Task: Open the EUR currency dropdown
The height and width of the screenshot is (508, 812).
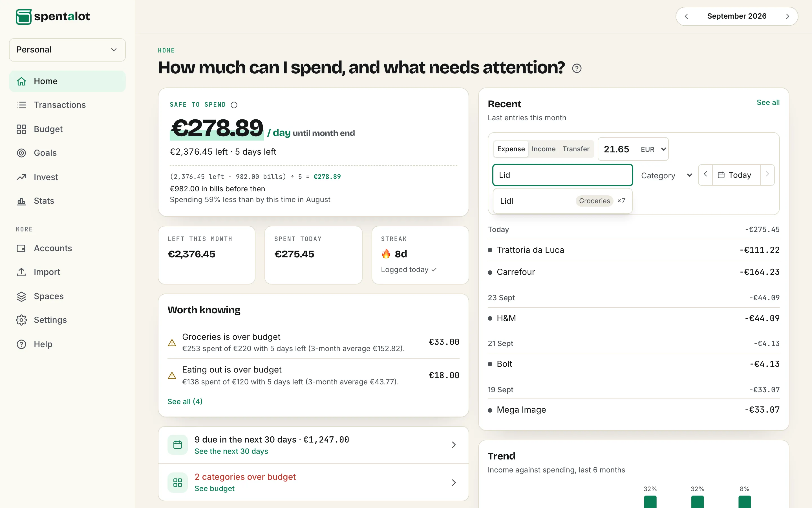Action: (653, 149)
